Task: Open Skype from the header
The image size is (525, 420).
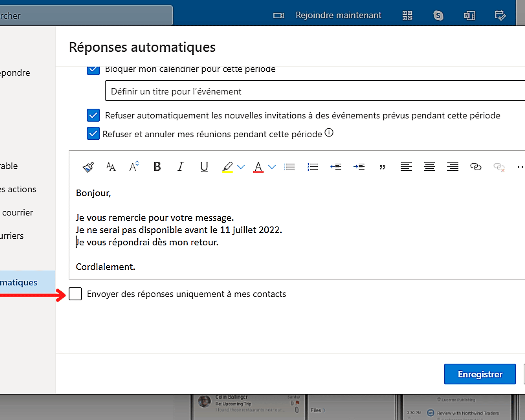Action: coord(438,15)
